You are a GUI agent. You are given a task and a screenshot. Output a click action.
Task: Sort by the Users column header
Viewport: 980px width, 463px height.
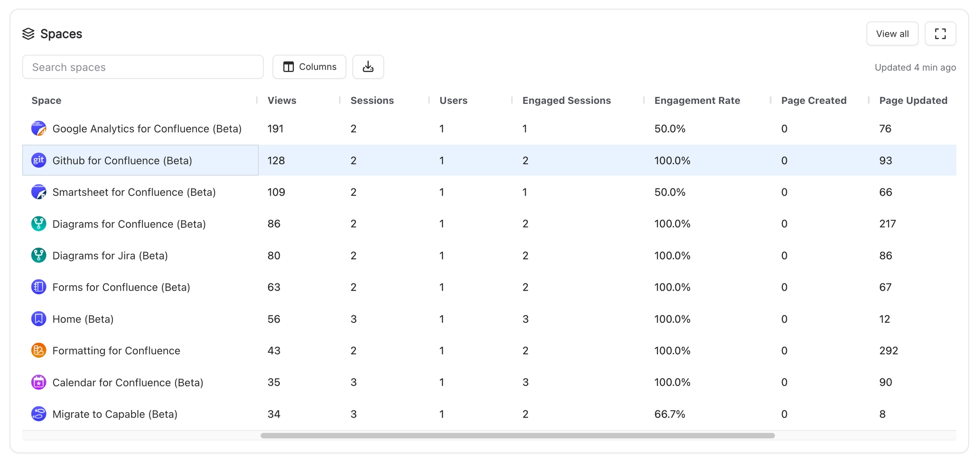(453, 101)
